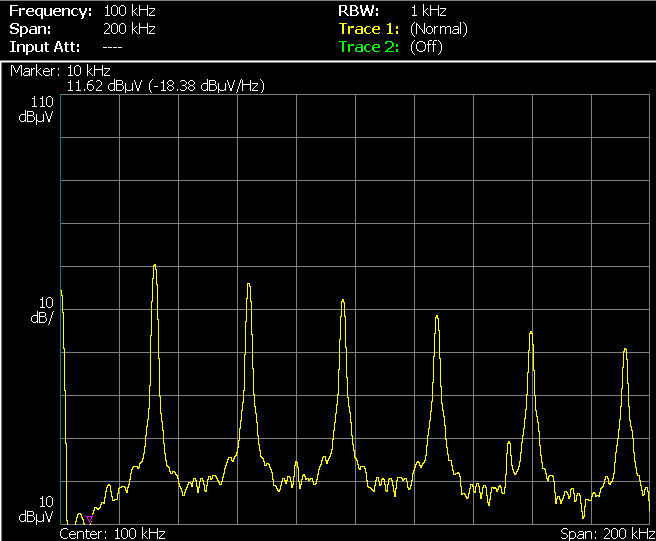Select the Frequency 100 kHz readout
Viewport: 656px width, 541px height.
82,11
